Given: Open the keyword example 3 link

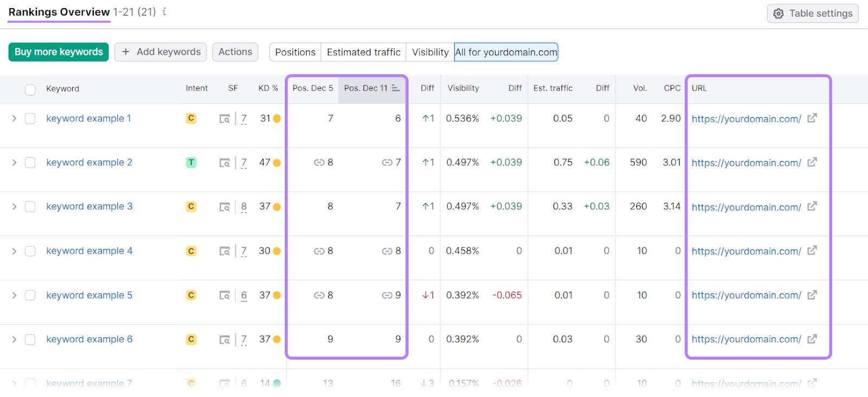Looking at the screenshot, I should 89,207.
